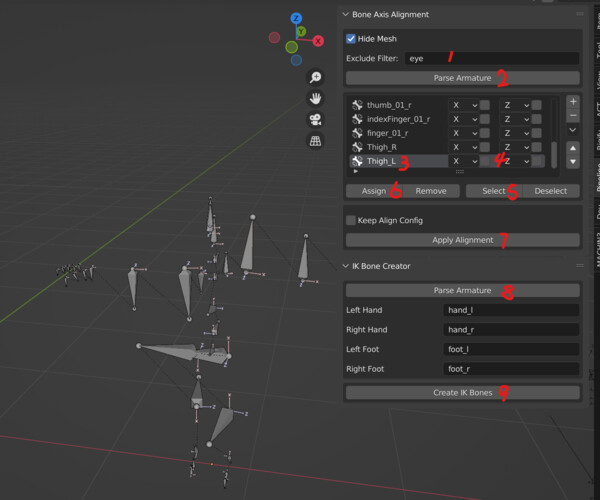This screenshot has width=600, height=500.
Task: Open the Z axis dropdown for Thigh_L
Action: coord(515,161)
